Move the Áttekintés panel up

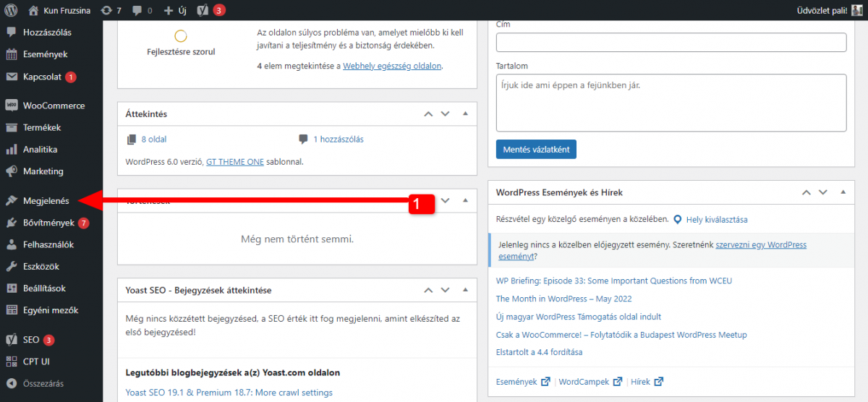point(428,114)
